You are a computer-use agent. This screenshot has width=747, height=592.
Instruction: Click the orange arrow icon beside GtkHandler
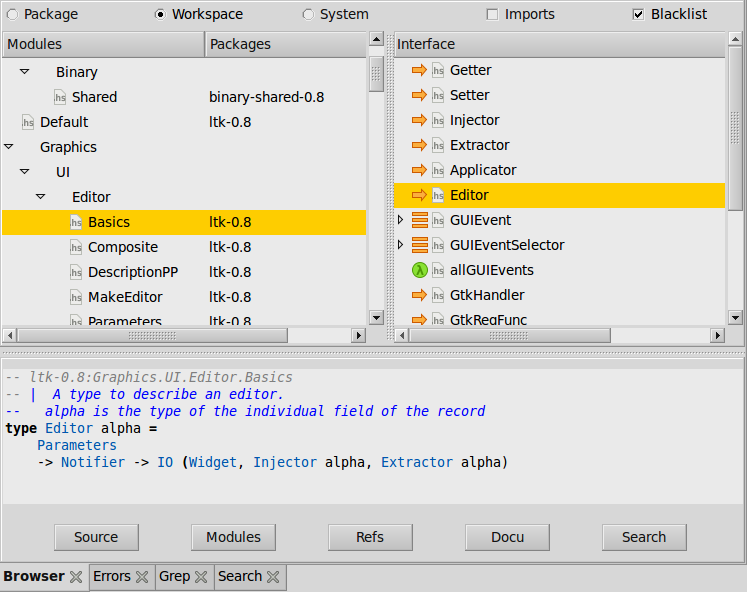point(419,295)
